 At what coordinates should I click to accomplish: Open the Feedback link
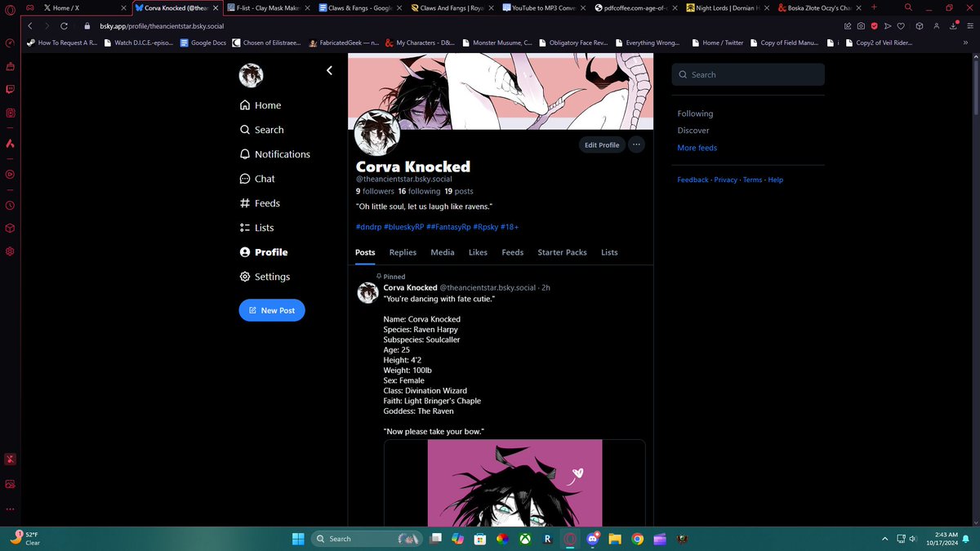click(x=693, y=180)
